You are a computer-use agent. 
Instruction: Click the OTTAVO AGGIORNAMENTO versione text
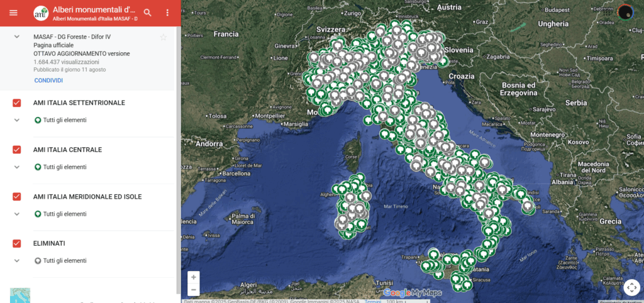point(82,53)
